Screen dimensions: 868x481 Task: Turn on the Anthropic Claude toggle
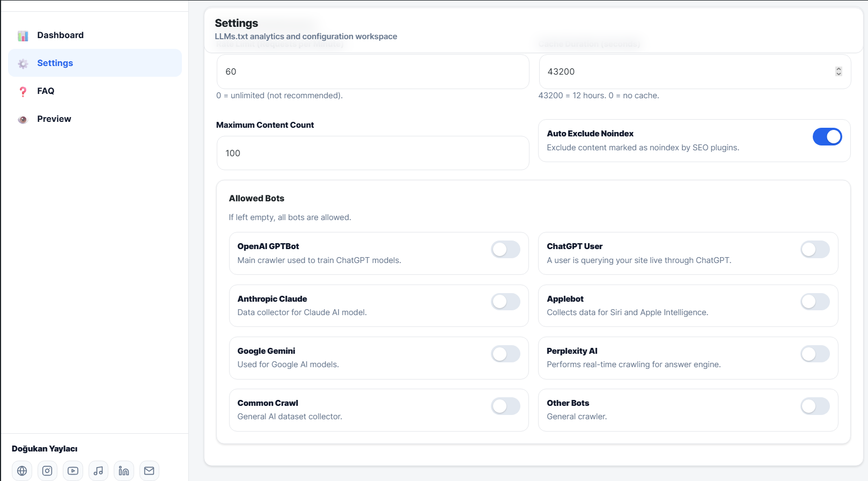tap(505, 302)
